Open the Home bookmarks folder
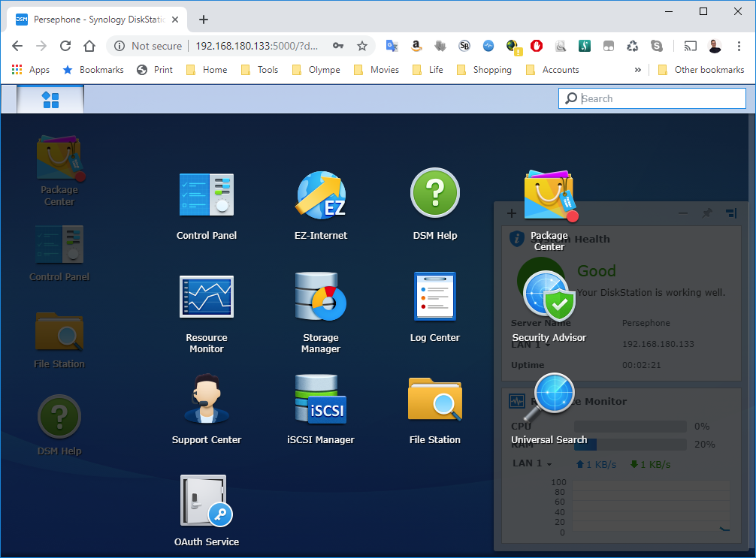Screen dimensions: 756x558 coord(207,70)
